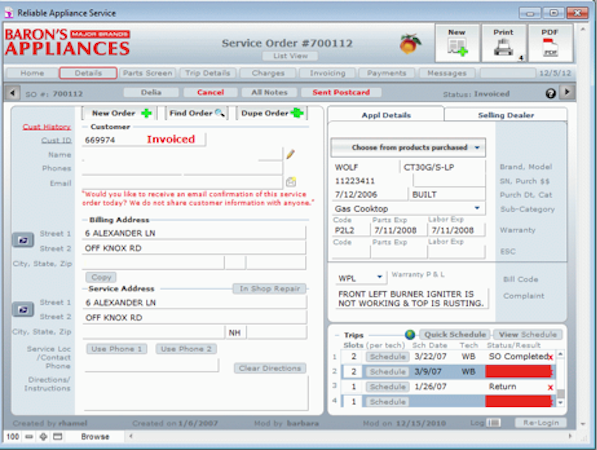The height and width of the screenshot is (450, 597).
Task: Delete the Return trip with red X
Action: pos(550,388)
